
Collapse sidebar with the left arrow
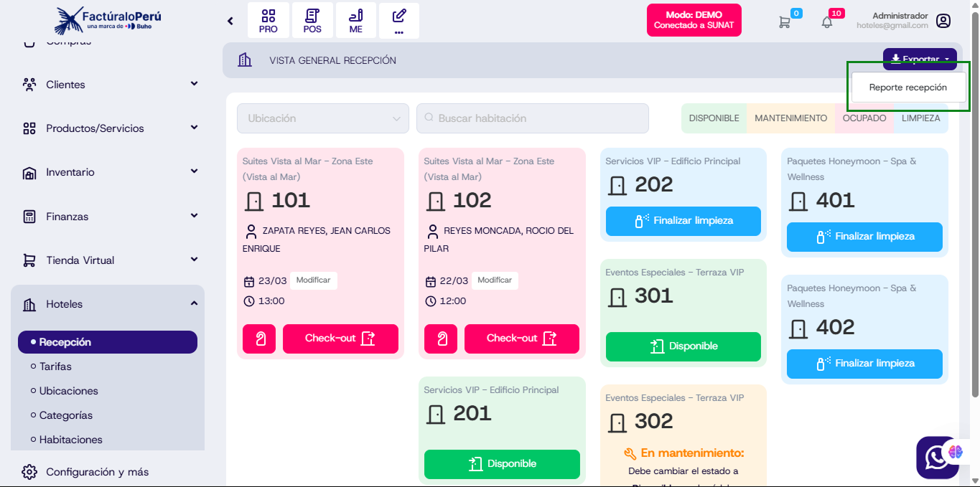click(x=230, y=21)
